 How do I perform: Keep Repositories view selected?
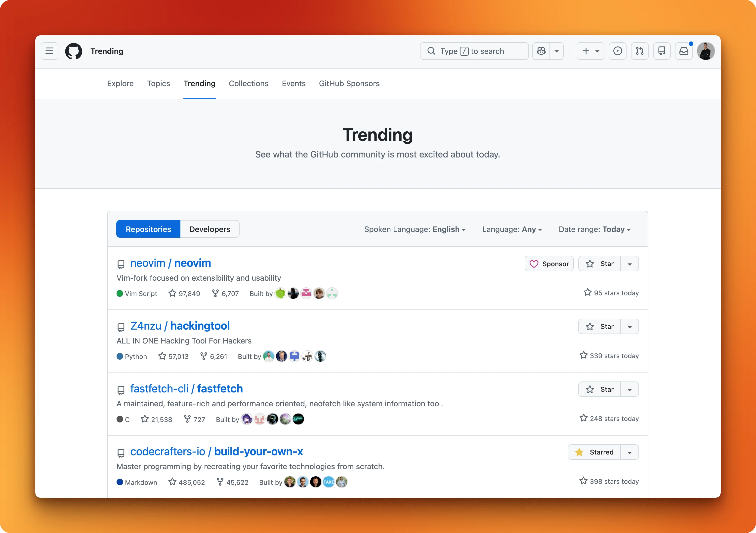(x=148, y=229)
